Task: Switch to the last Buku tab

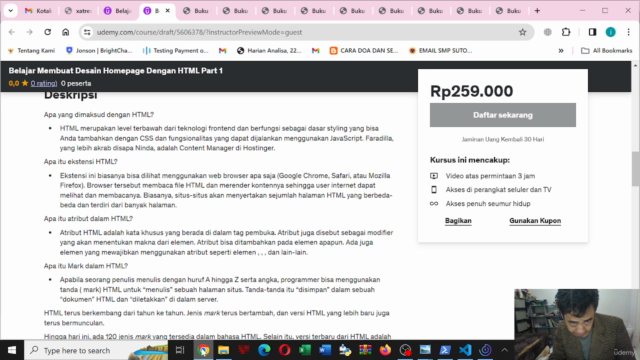Action: 508,11
